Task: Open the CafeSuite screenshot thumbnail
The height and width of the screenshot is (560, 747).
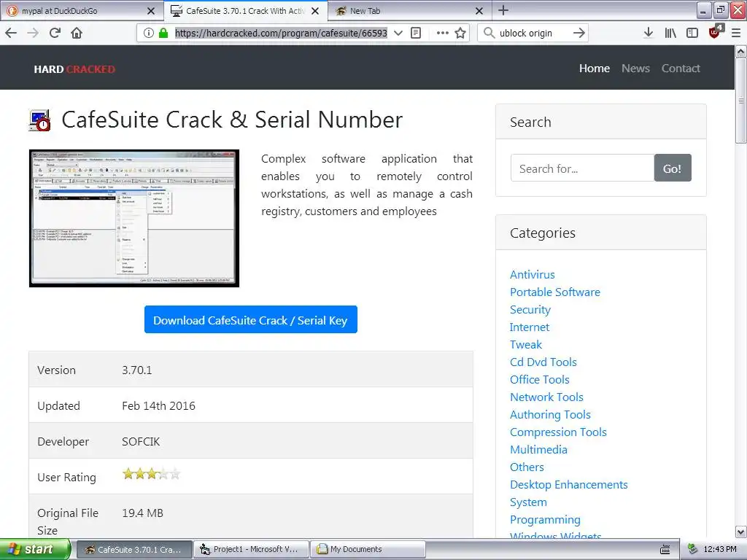Action: click(x=134, y=218)
